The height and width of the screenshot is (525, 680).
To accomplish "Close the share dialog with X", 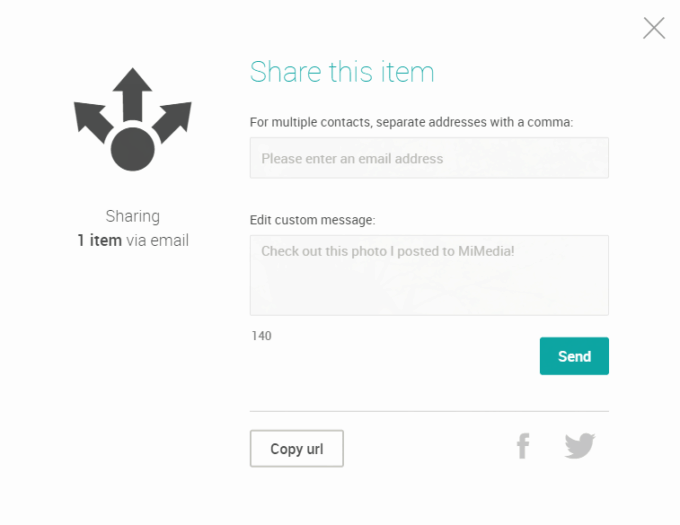I will [654, 28].
